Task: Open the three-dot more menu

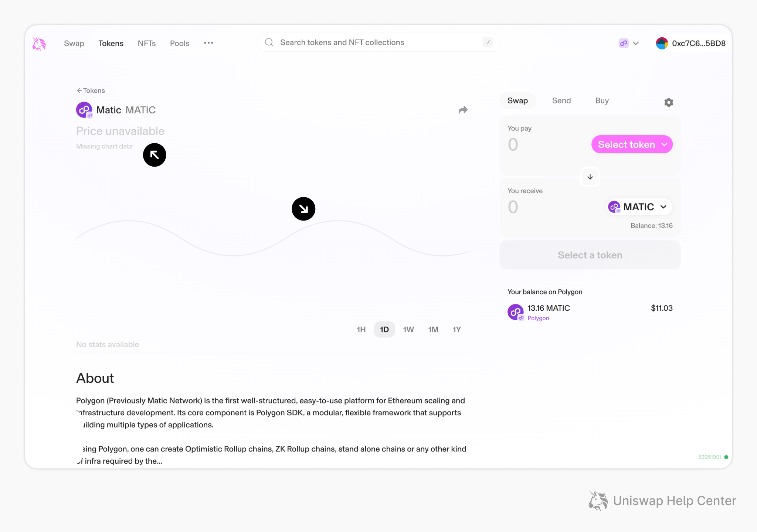Action: pos(208,43)
